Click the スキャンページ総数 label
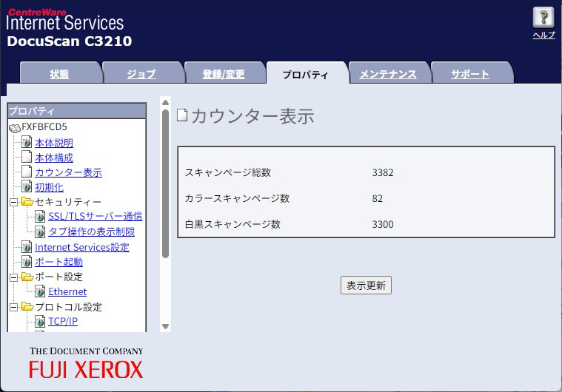562x392 pixels. pos(228,172)
